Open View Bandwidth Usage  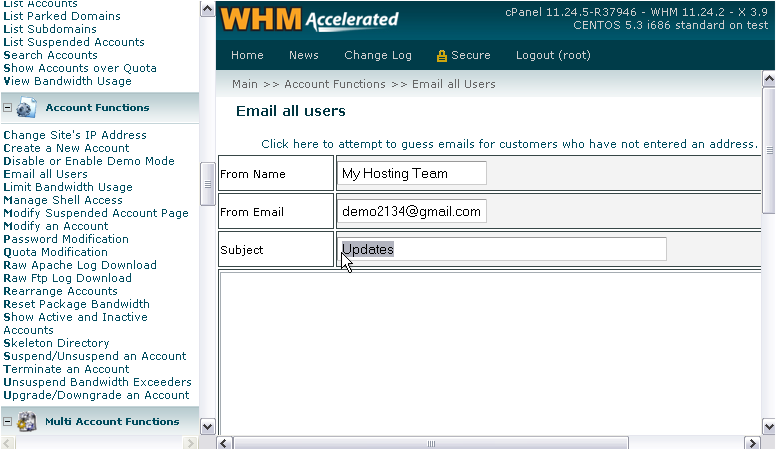[x=67, y=81]
